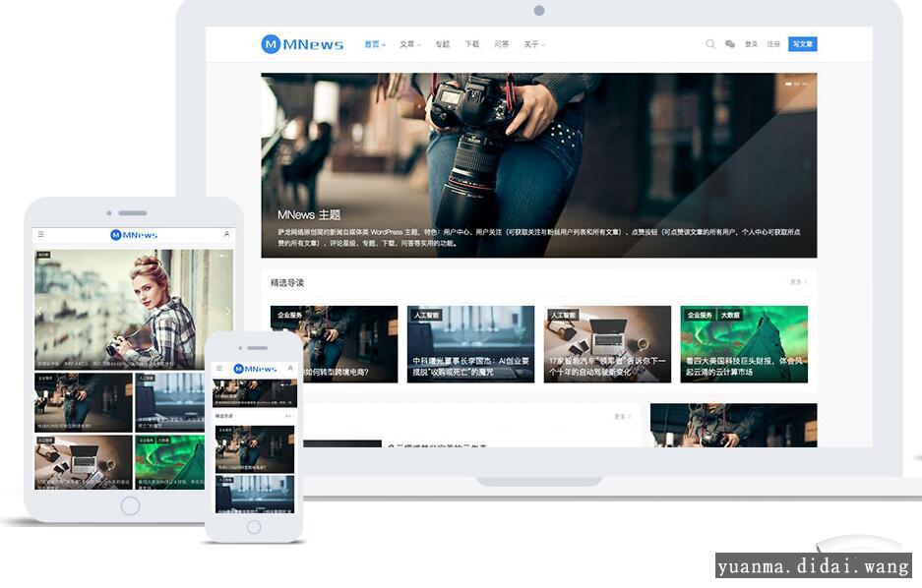The height and width of the screenshot is (588, 922).
Task: Click the MNews logo on the phone
Action: (x=255, y=369)
